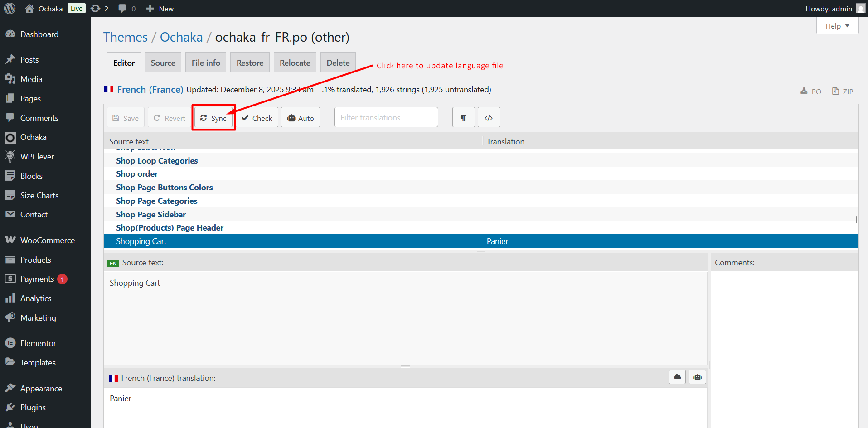Download the PO file
This screenshot has height=428, width=868.
tap(811, 91)
